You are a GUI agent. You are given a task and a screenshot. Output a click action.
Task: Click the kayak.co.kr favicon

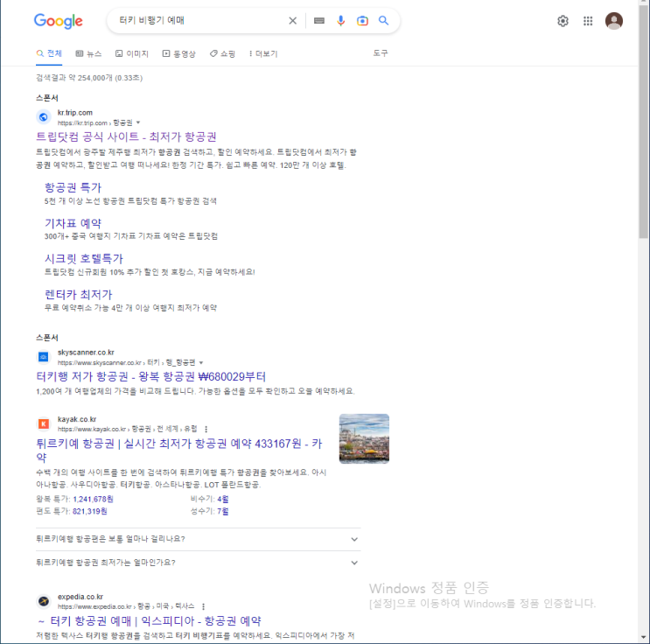click(43, 423)
